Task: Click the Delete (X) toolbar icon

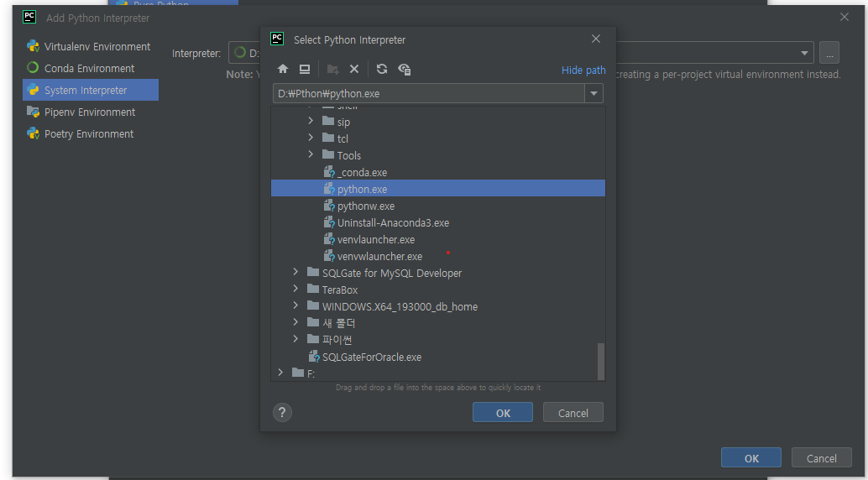Action: pyautogui.click(x=354, y=69)
